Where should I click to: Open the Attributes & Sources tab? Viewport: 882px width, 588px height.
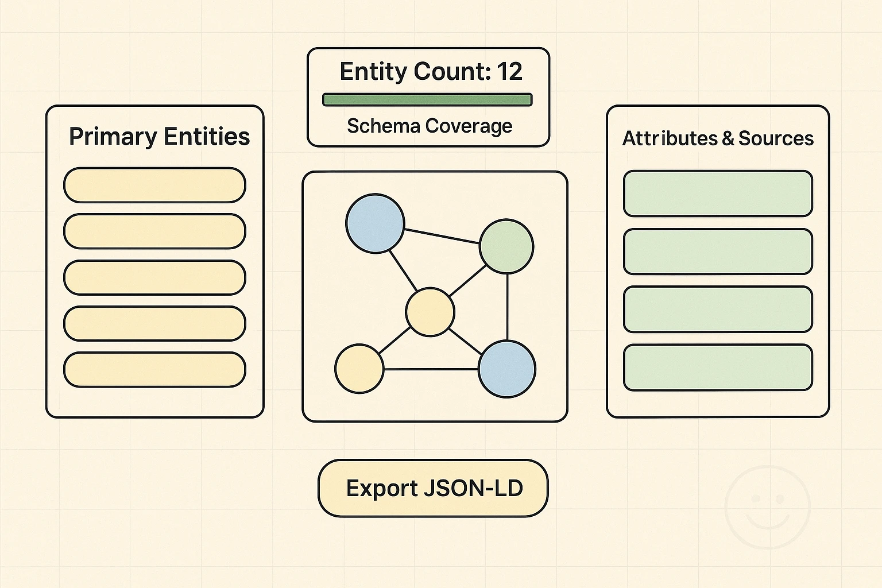[x=718, y=138]
